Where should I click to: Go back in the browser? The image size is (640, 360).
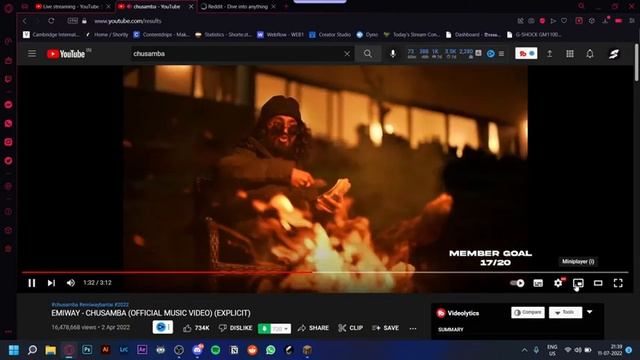[x=24, y=21]
